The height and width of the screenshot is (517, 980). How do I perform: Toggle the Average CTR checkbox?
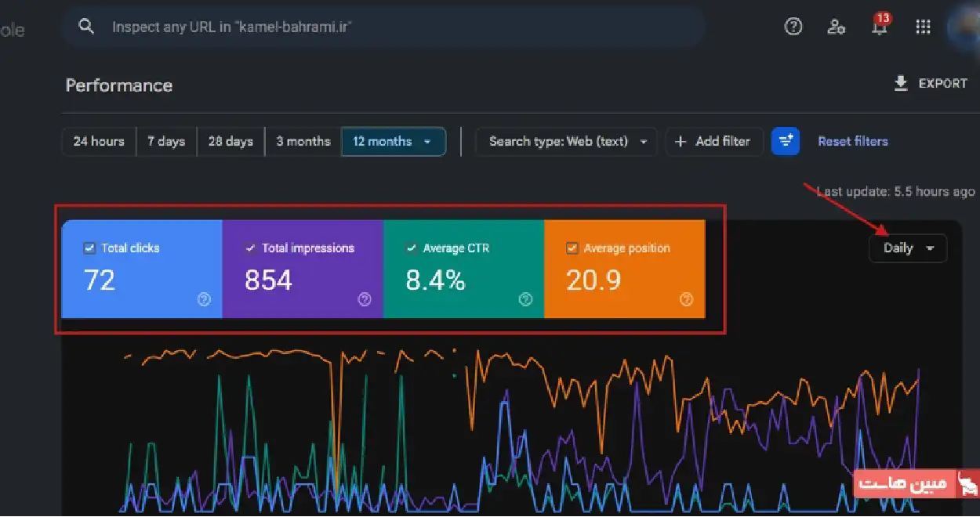coord(411,248)
